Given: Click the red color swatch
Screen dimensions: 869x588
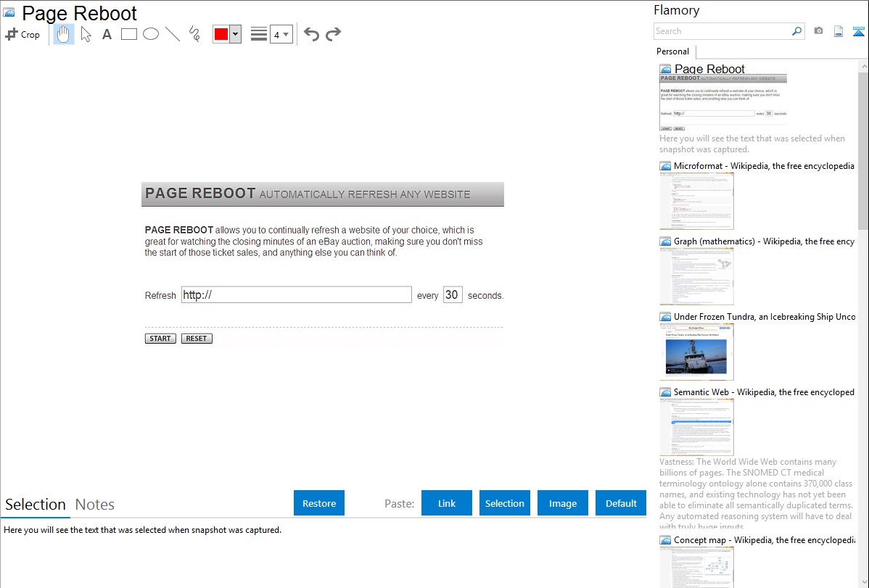Looking at the screenshot, I should coord(221,34).
